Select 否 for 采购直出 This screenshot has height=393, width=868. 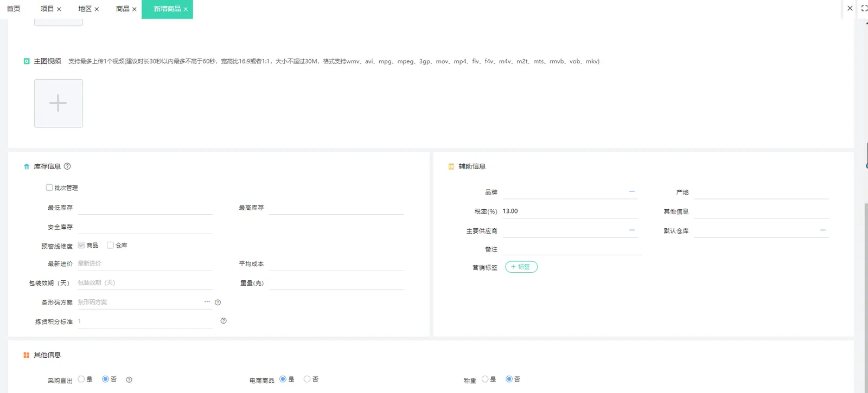[105, 379]
